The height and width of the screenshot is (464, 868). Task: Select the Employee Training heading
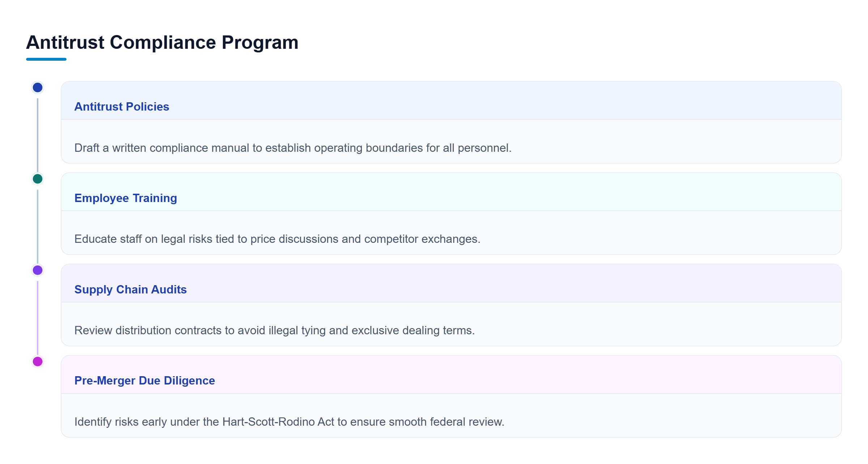click(x=126, y=198)
